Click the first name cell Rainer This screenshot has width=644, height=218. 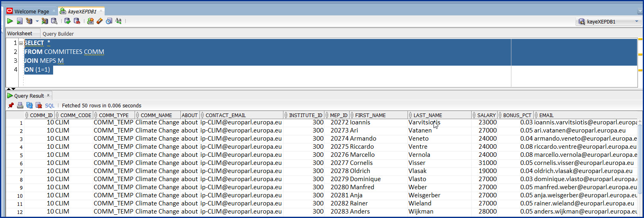pos(378,203)
